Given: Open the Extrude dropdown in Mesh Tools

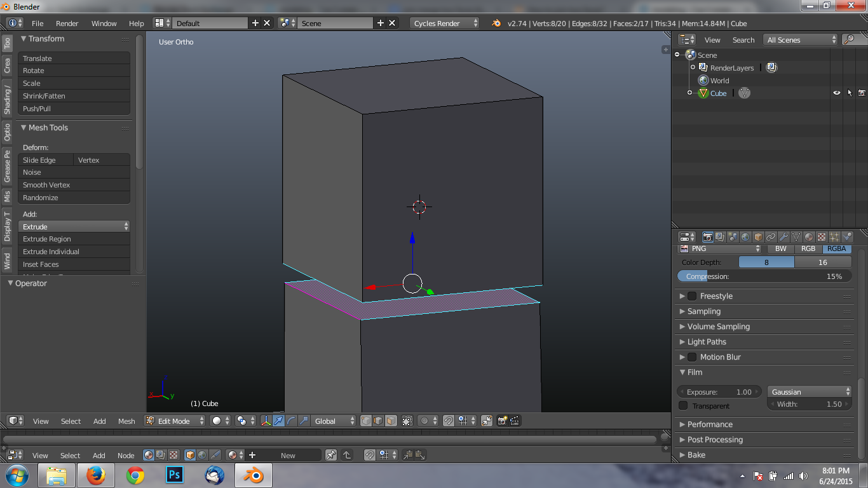Looking at the screenshot, I should (74, 226).
